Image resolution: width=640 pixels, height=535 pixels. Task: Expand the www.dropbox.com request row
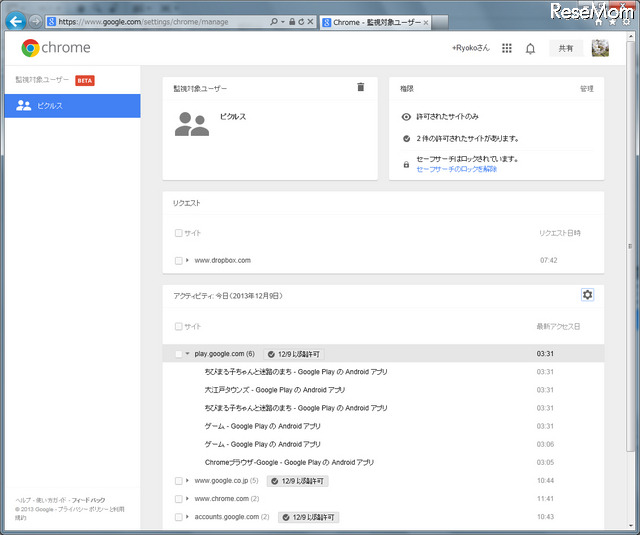[187, 260]
